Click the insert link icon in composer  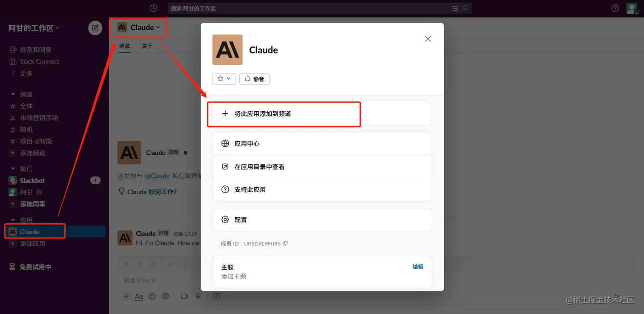point(170,265)
